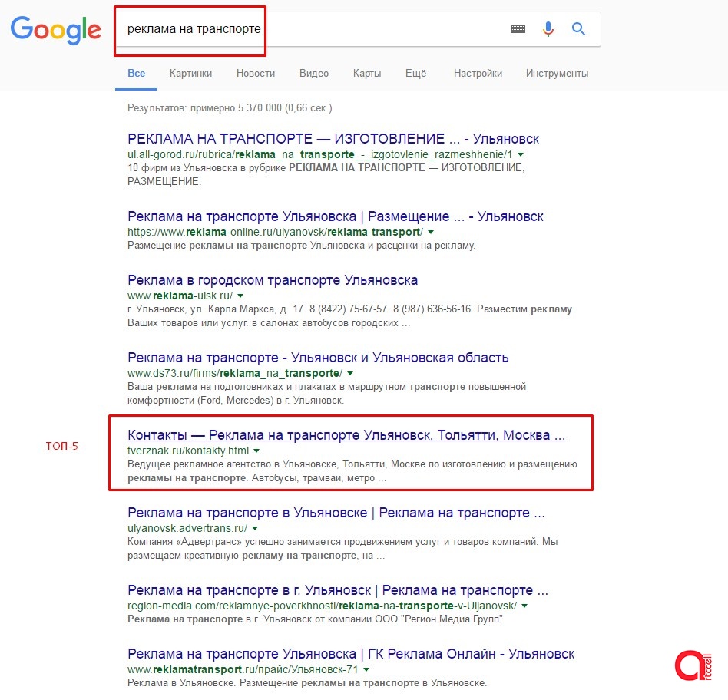Expand arrow next to www.ds73.ru URL

click(x=350, y=373)
